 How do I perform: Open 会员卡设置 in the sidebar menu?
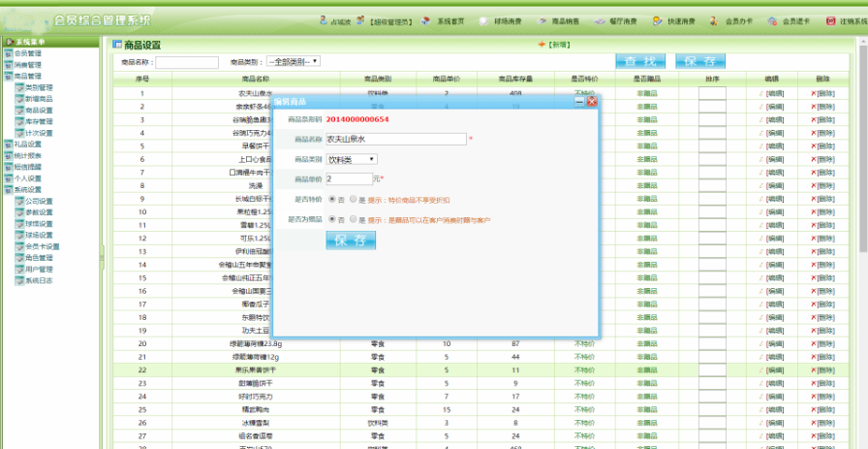coord(42,246)
